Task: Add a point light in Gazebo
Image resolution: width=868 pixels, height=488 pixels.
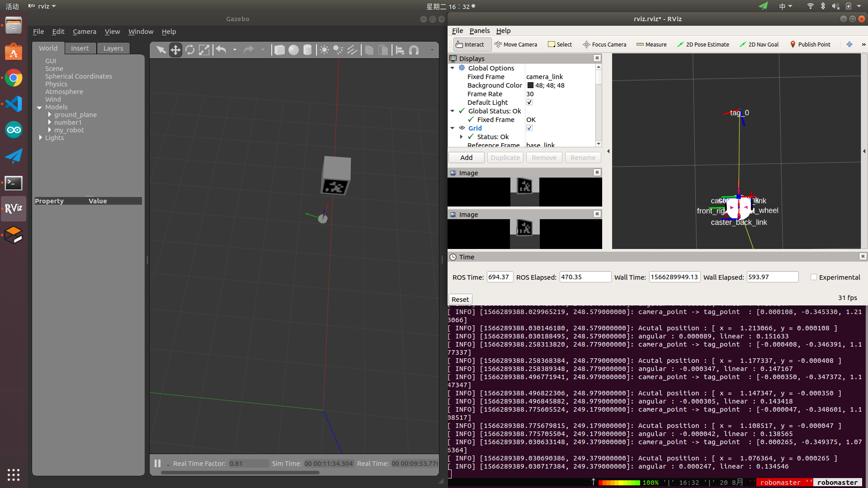Action: click(x=324, y=50)
